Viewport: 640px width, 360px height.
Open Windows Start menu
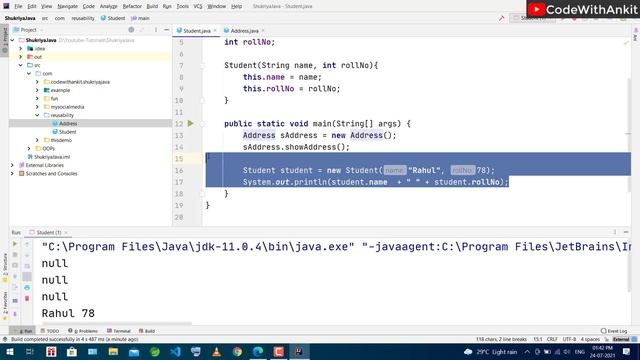coord(9,351)
